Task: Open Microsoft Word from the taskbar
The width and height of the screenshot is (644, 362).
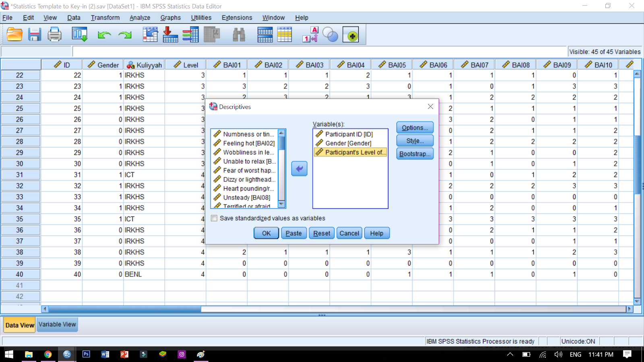Action: point(105,354)
